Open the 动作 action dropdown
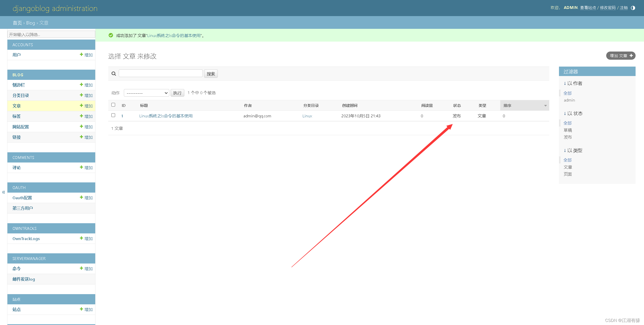Viewport: 644px width, 325px height. 146,93
